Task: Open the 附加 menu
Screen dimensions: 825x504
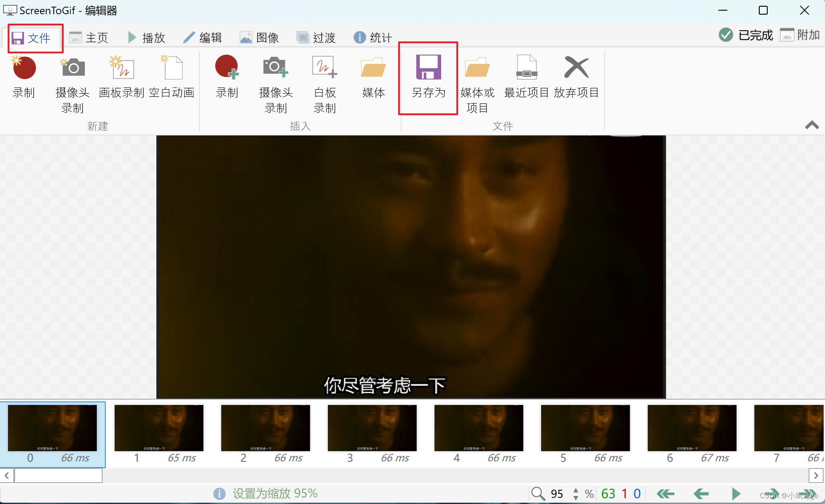Action: coord(800,35)
